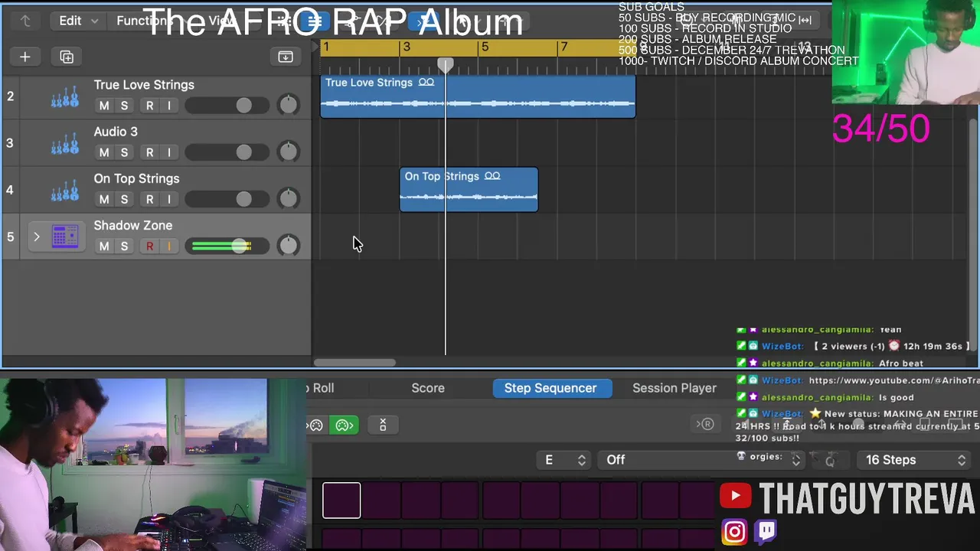Screen dimensions: 980x551
Task: Click the playhead marker in the ruler
Action: 445,65
